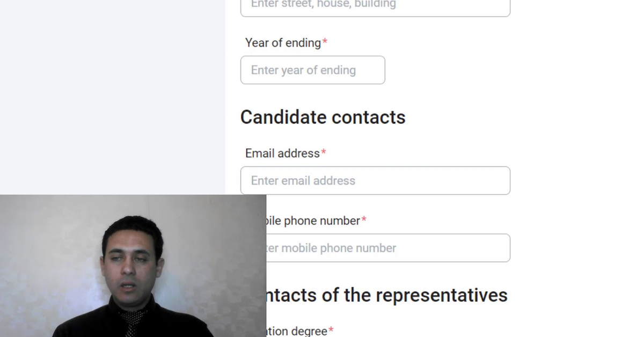Select the presenter webcam video overlay
The width and height of the screenshot is (644, 337).
[x=133, y=266]
